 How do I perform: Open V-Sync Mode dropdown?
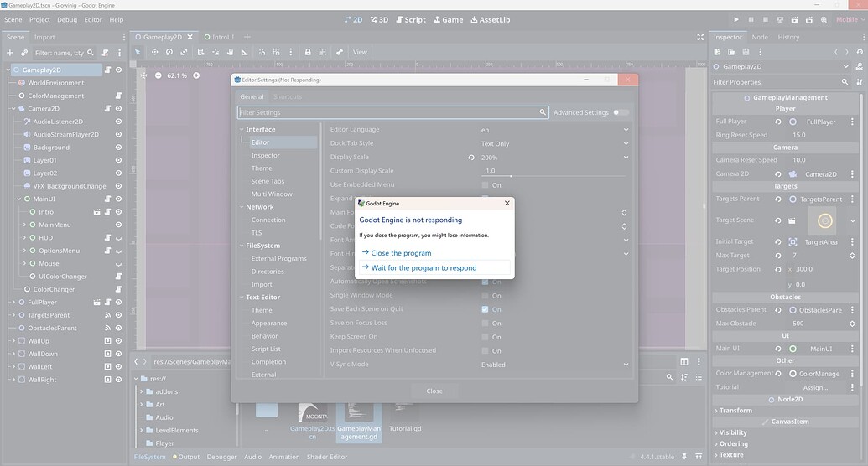(554, 365)
